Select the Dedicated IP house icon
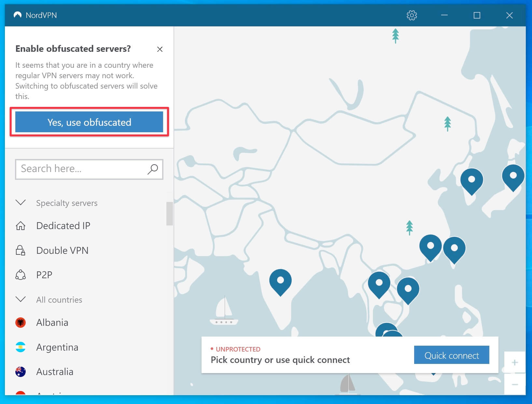This screenshot has width=532, height=404. point(21,226)
